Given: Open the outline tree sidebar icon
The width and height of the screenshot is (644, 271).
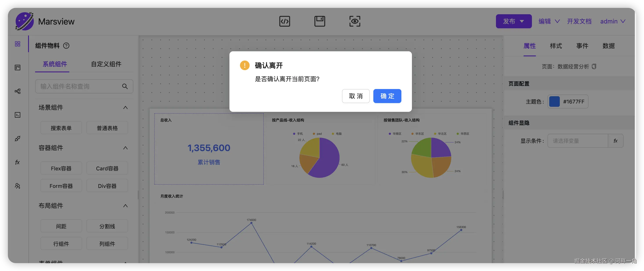Looking at the screenshot, I should coord(18,91).
